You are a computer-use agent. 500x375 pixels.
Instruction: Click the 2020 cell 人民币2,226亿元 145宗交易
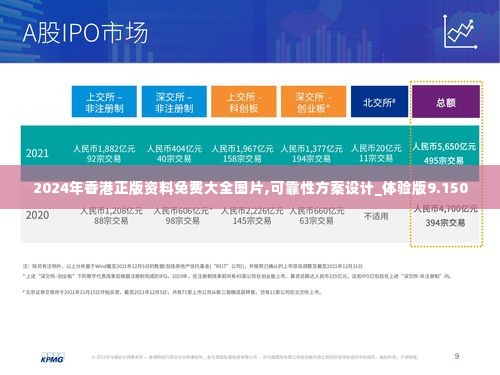tap(252, 216)
